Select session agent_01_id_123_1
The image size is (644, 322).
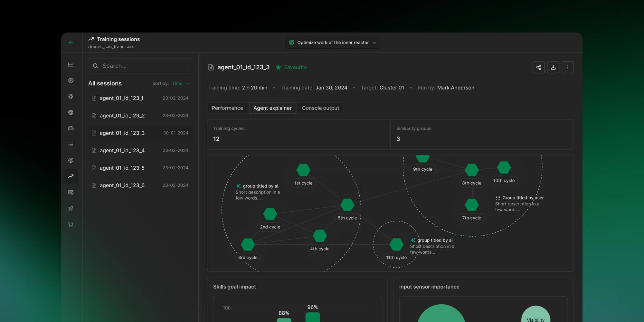(140, 98)
